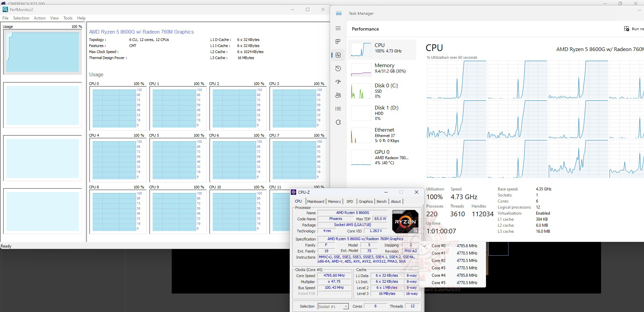Select the Ethernet item in Task Manager

(382, 135)
